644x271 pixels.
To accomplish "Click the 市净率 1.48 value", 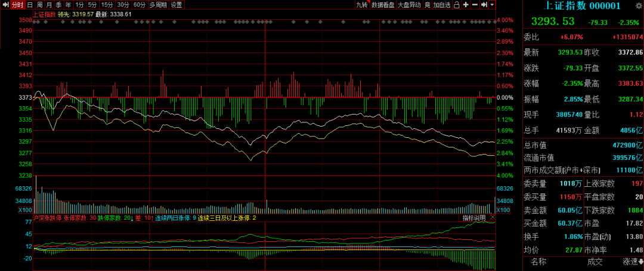I will click(636, 250).
